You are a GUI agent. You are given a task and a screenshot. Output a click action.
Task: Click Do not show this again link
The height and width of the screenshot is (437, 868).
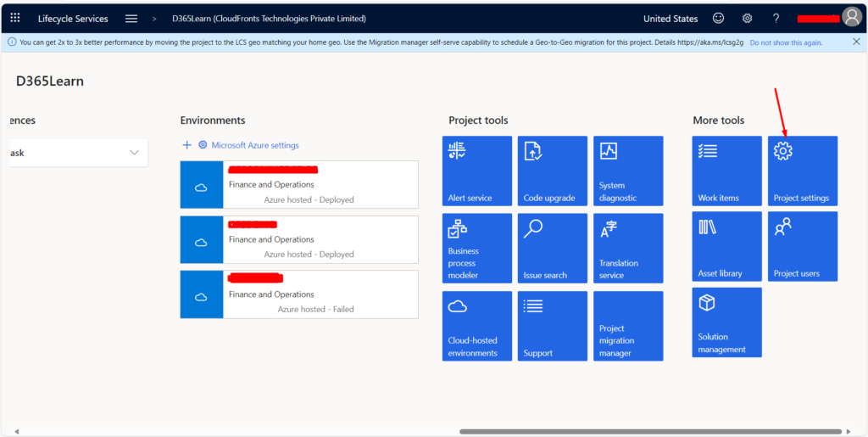786,42
